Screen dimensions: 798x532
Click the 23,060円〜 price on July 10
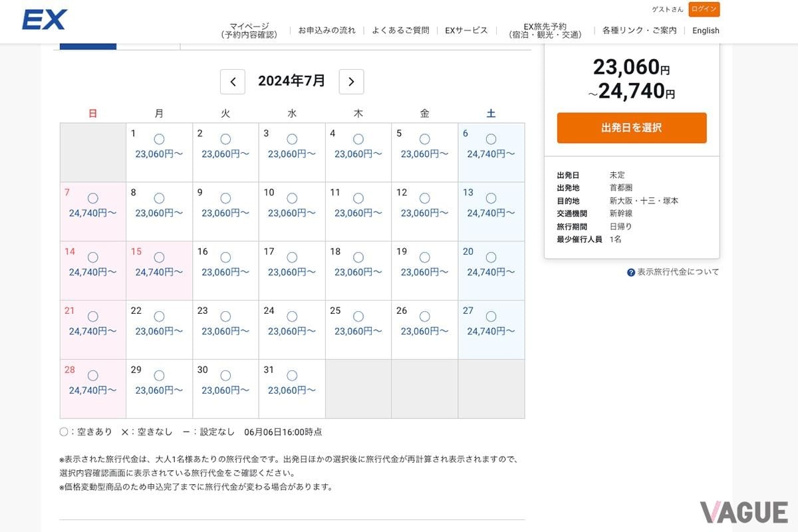pos(292,213)
